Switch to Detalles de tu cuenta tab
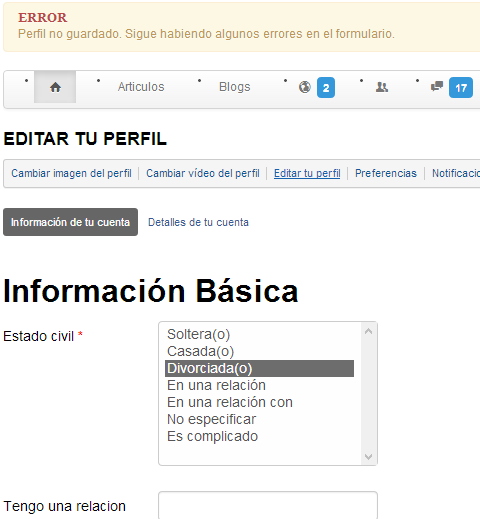The width and height of the screenshot is (480, 519). [x=198, y=222]
